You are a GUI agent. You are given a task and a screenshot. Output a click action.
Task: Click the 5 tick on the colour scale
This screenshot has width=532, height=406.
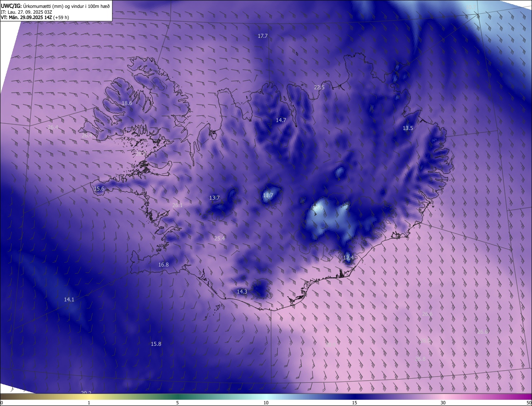[x=177, y=403]
